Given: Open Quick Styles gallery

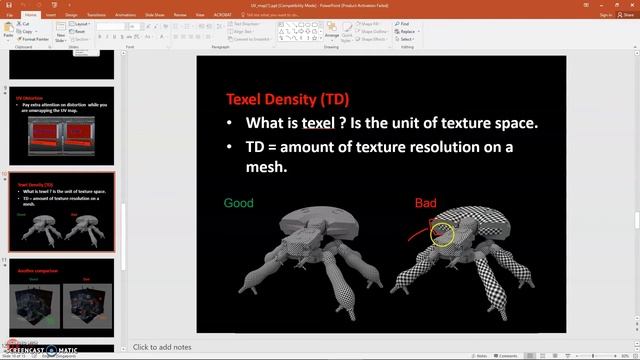Looking at the screenshot, I should click(x=347, y=32).
